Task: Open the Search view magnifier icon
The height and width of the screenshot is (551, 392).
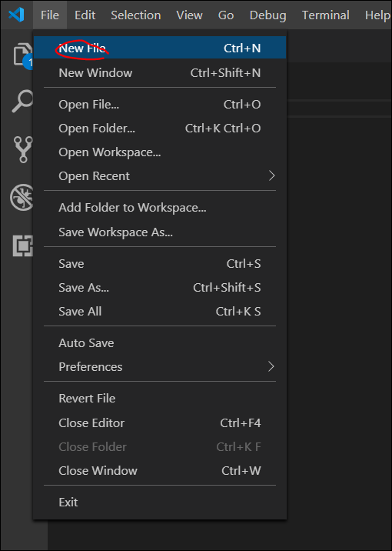Action: point(23,102)
